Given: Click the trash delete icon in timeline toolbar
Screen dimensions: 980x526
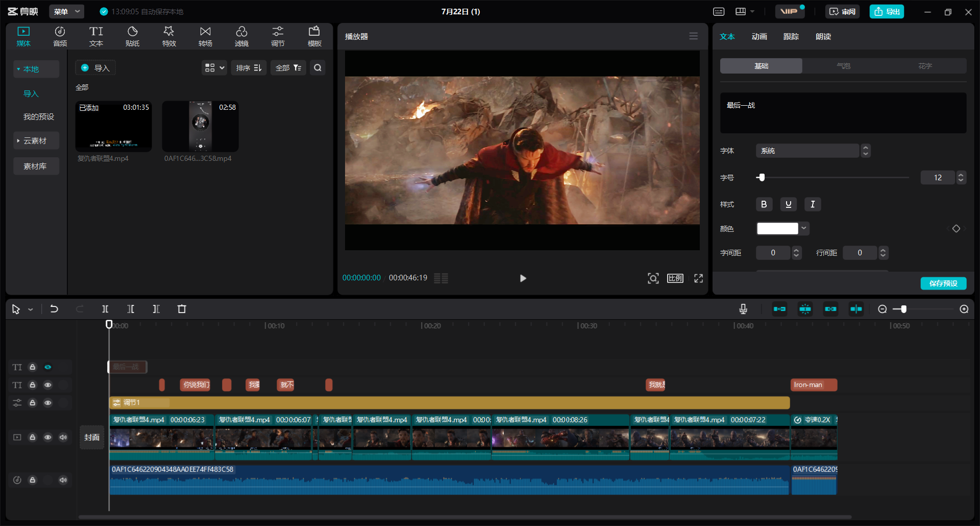Looking at the screenshot, I should coord(182,309).
